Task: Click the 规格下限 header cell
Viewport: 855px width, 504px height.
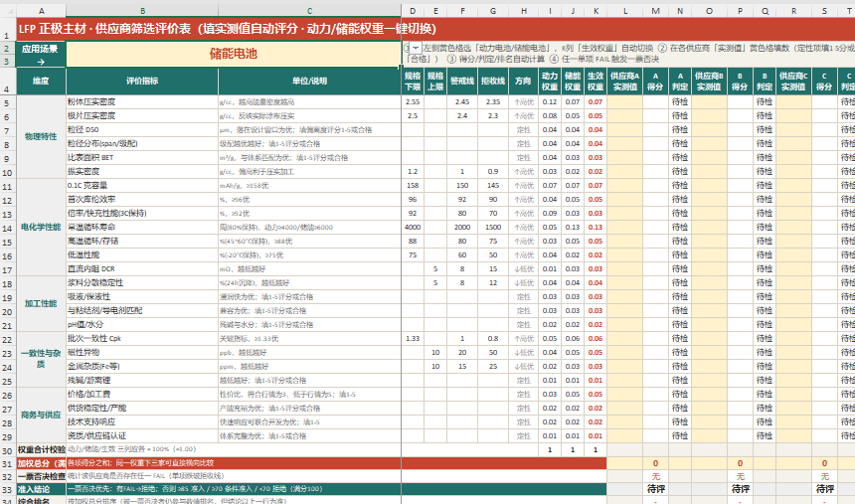Action: (413, 82)
